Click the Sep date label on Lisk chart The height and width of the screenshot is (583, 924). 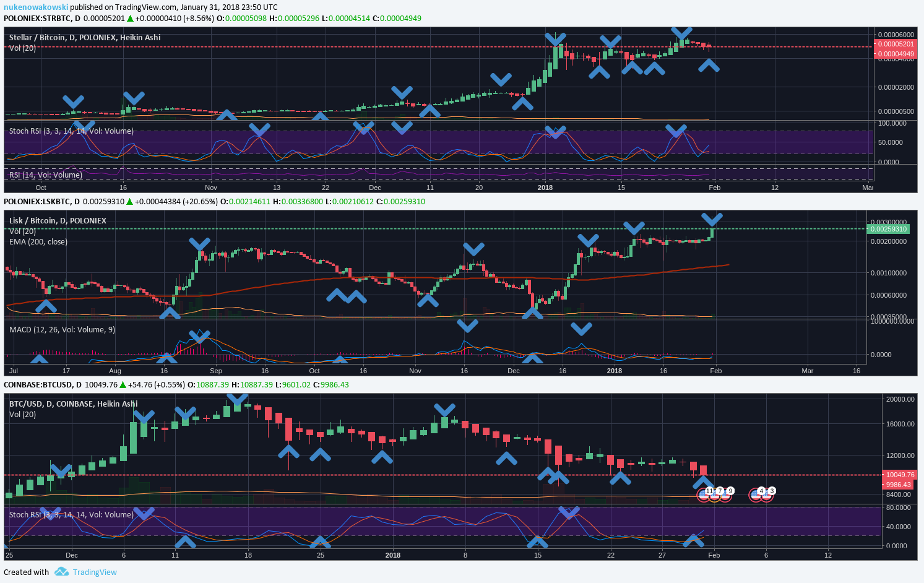pyautogui.click(x=216, y=371)
